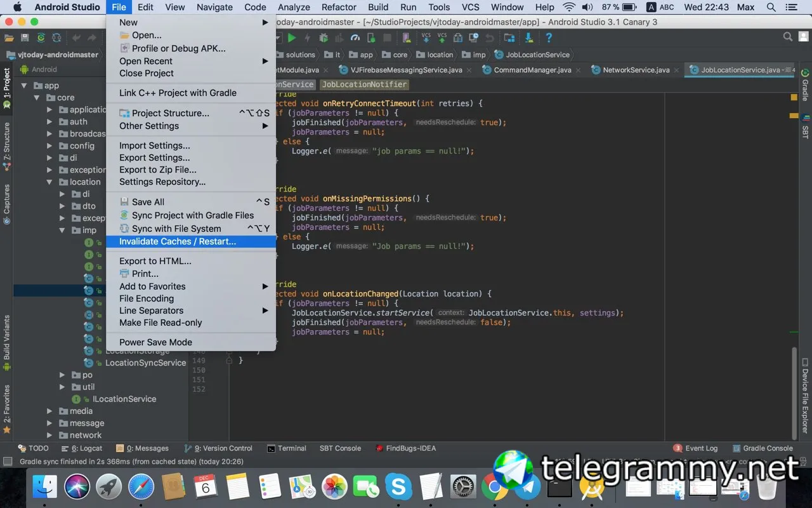This screenshot has width=812, height=508.
Task: Enable Power Save Mode
Action: (155, 342)
